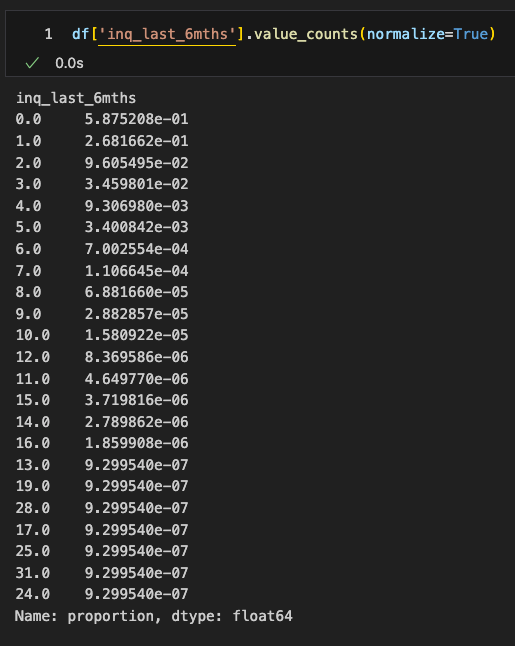Click the 1.580922e-05 value for 10.0

tap(136, 335)
